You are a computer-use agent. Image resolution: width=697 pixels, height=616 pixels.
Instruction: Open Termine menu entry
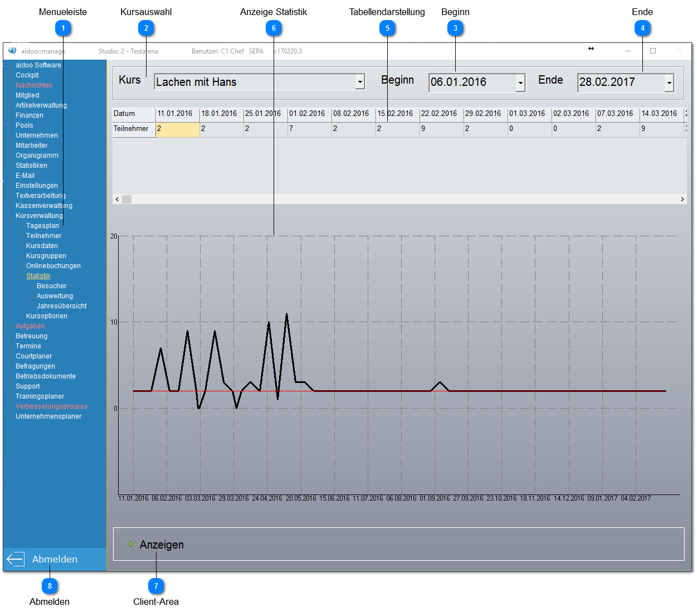[28, 346]
